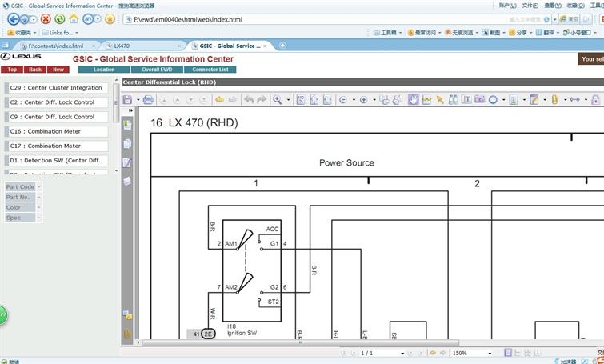This screenshot has width=604, height=364.
Task: Select the circle drawing tool
Action: pos(493,100)
